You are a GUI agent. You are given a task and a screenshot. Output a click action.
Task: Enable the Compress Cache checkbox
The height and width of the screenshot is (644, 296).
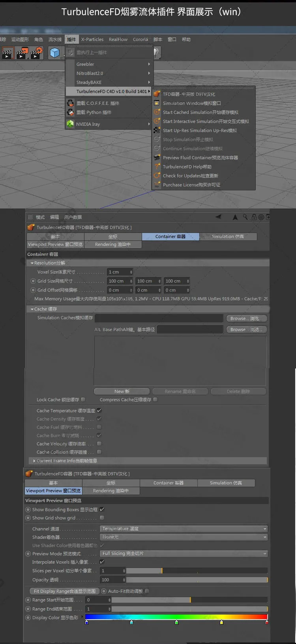coord(155,400)
